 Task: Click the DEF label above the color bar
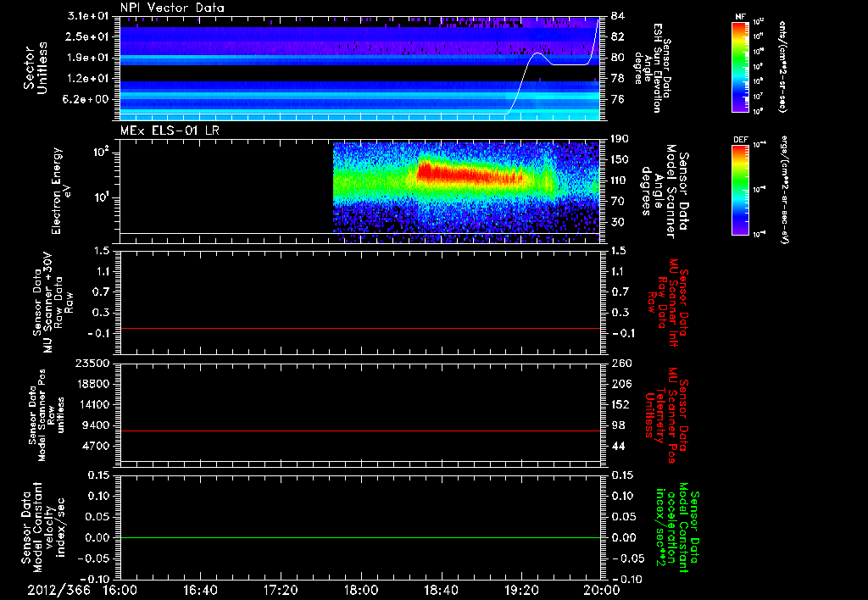(741, 140)
